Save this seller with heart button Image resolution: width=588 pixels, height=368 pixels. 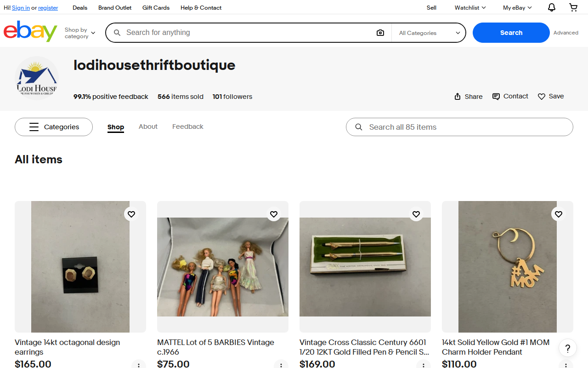coord(551,96)
